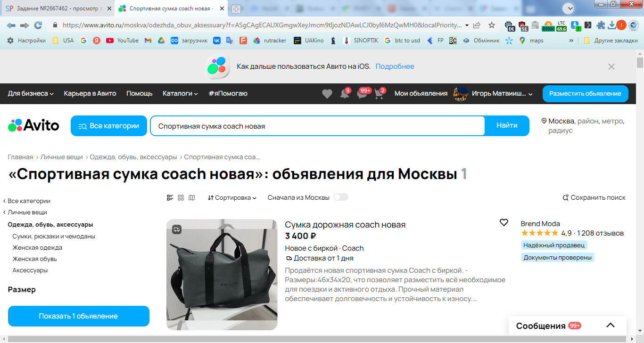Open seller 'Brend Moda' profile
Screen dimensions: 644x343
point(540,224)
